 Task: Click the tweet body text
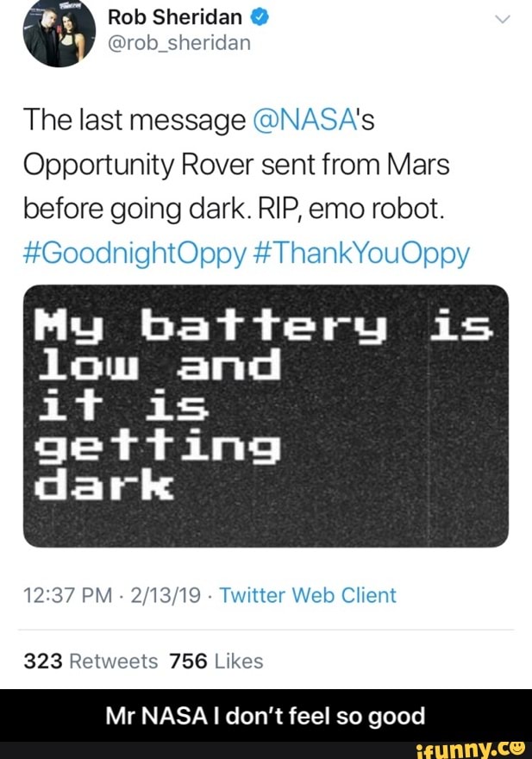coord(233,166)
